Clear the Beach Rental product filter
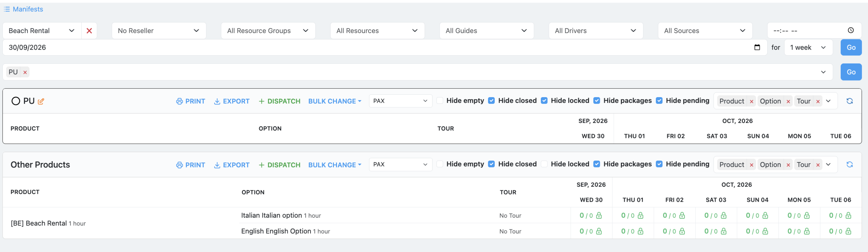Image resolution: width=868 pixels, height=252 pixels. 89,31
